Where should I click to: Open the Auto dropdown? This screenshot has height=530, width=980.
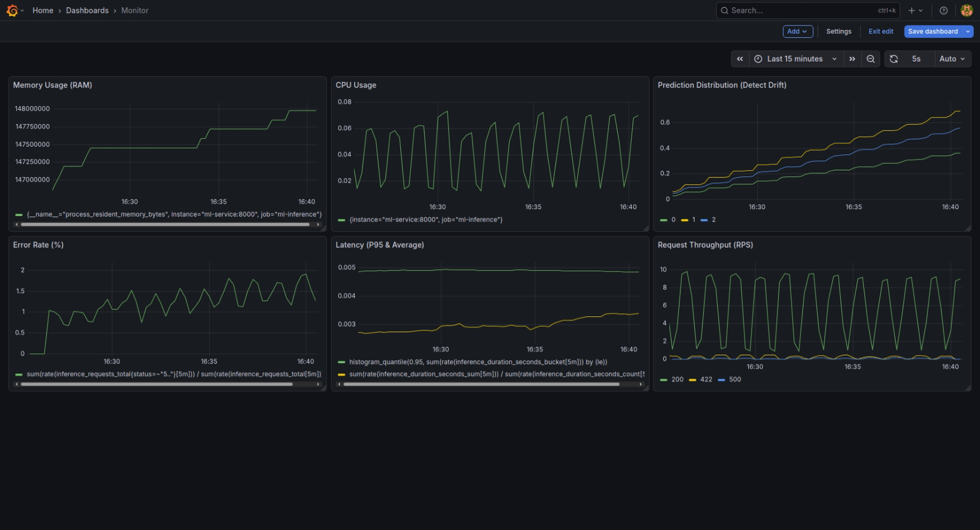pyautogui.click(x=952, y=59)
